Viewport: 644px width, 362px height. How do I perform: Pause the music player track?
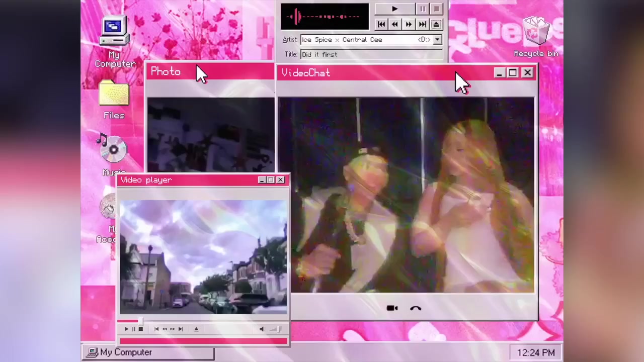tap(423, 9)
